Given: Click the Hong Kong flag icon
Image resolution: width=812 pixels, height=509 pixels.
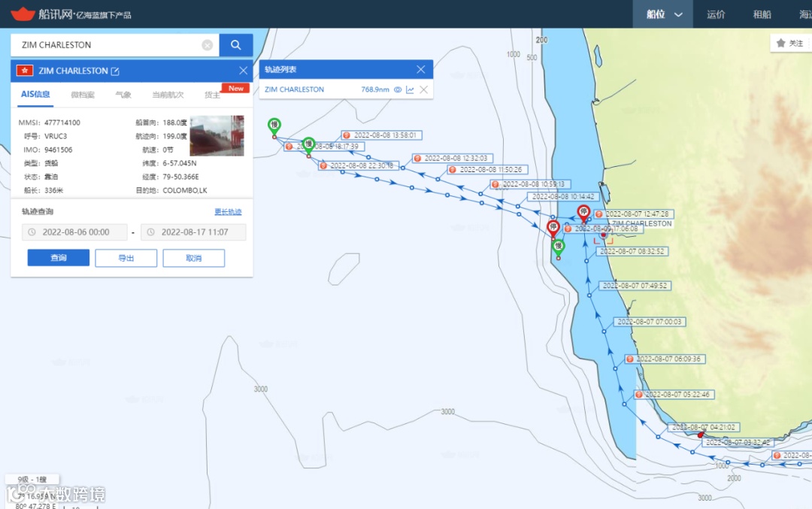Looking at the screenshot, I should click(25, 71).
